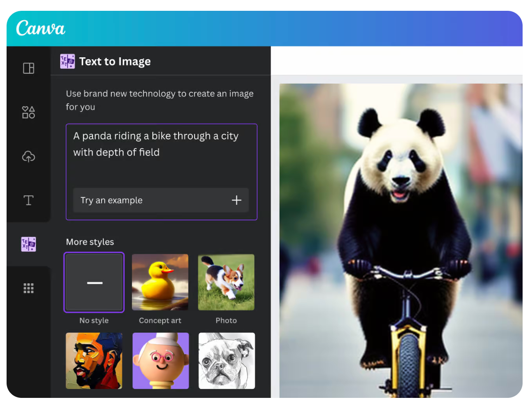
Task: Select the dog sketch style thumbnail
Action: 226,361
